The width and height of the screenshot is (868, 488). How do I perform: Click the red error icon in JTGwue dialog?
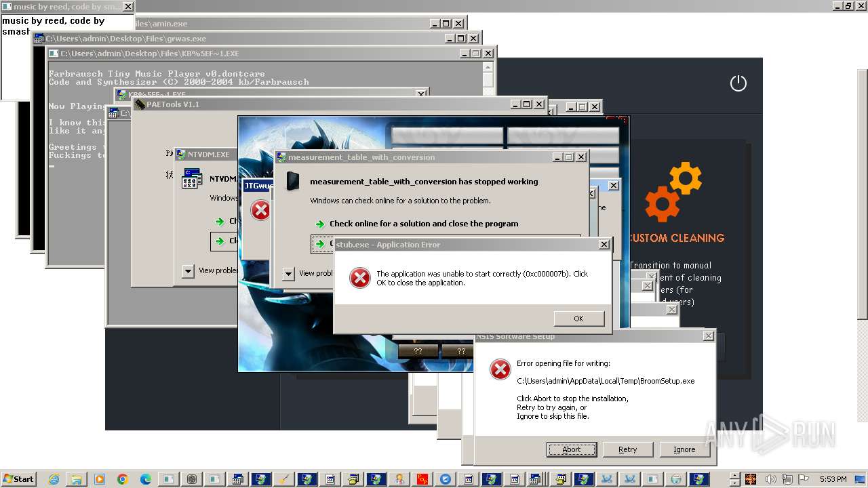point(260,210)
